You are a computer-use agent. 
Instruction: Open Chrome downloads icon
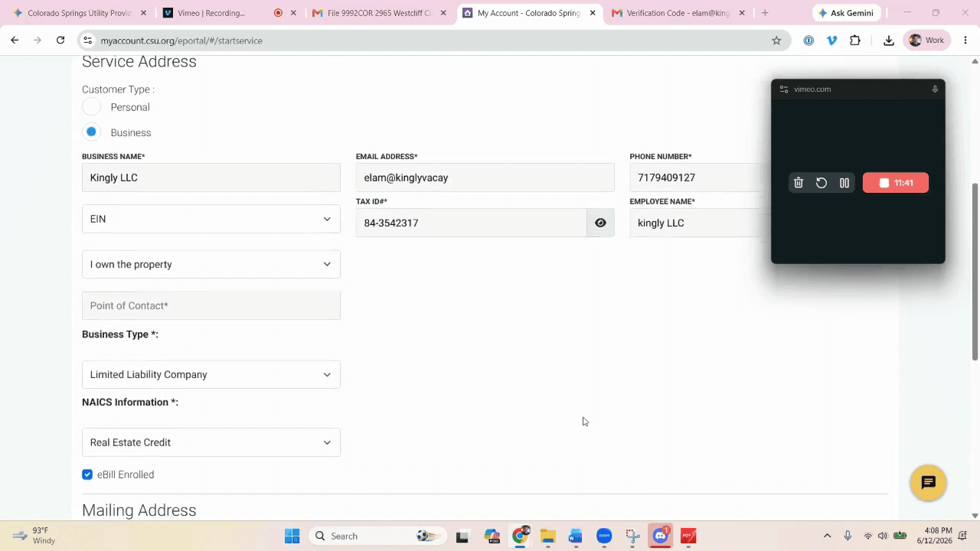pyautogui.click(x=889, y=41)
